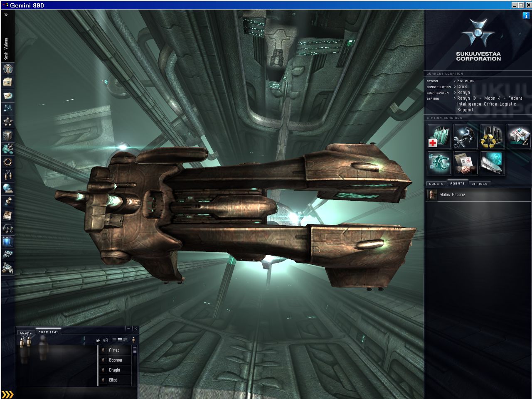Choose the bullet list chat display mode
This screenshot has width=532, height=399.
(120, 340)
